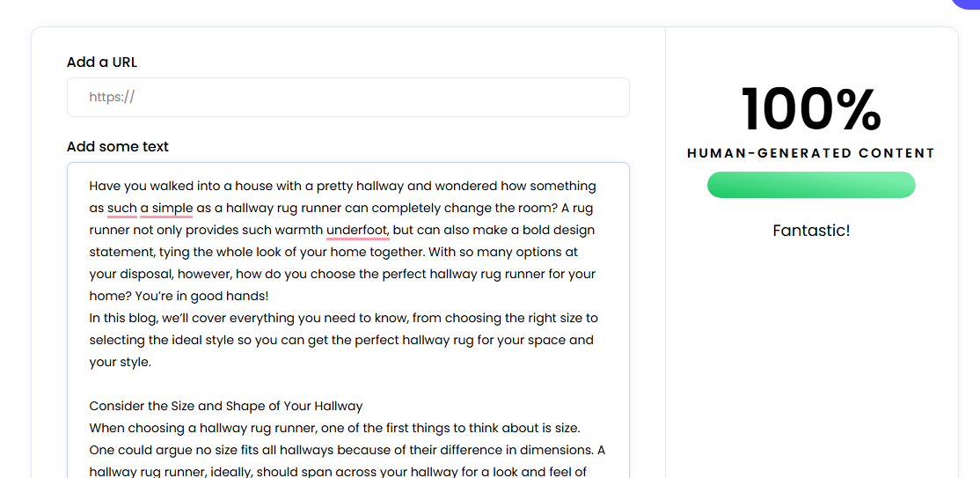Click the 'Add some text' label
Image resolution: width=980 pixels, height=478 pixels.
pyautogui.click(x=118, y=146)
